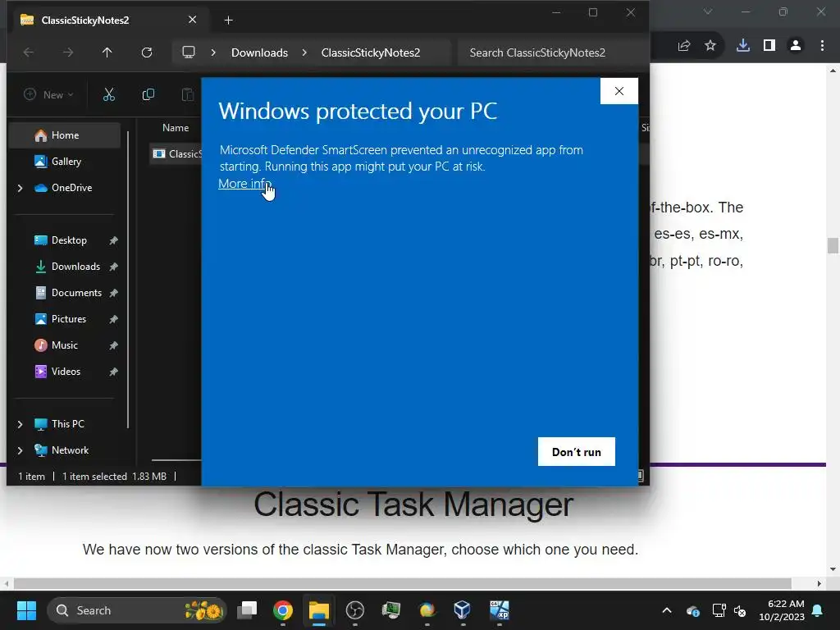Image resolution: width=840 pixels, height=630 pixels.
Task: Show hidden system tray icons
Action: pyautogui.click(x=667, y=610)
